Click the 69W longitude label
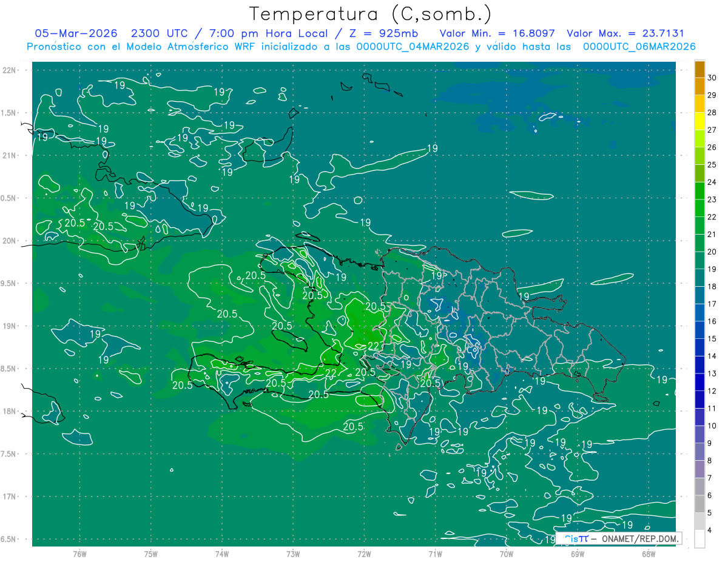The width and height of the screenshot is (728, 562). (577, 554)
